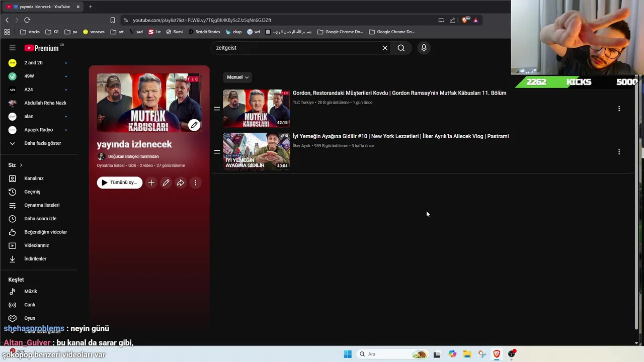
Task: Share the yayında izlenecek playlist
Action: 181,183
